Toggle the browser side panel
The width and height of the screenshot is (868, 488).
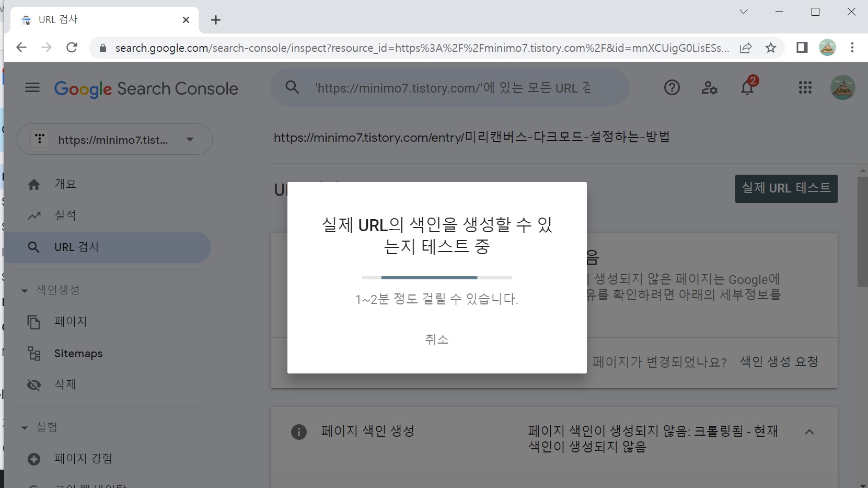pyautogui.click(x=802, y=48)
